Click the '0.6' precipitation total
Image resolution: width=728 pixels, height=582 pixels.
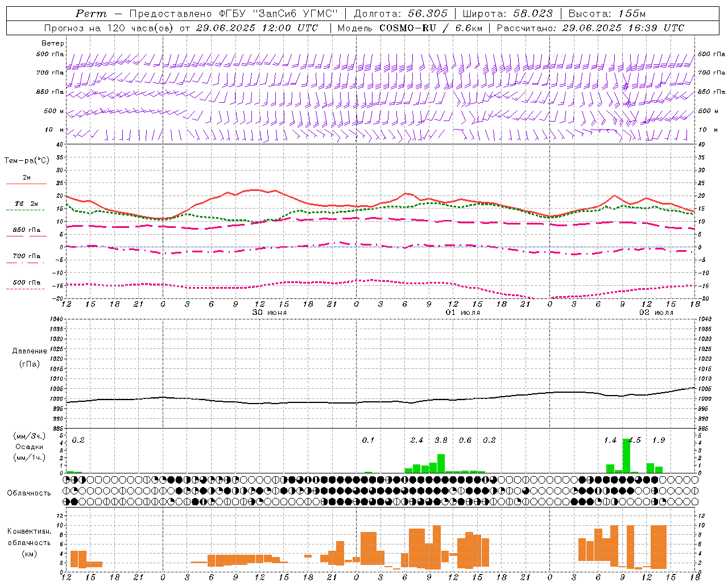[x=465, y=440]
